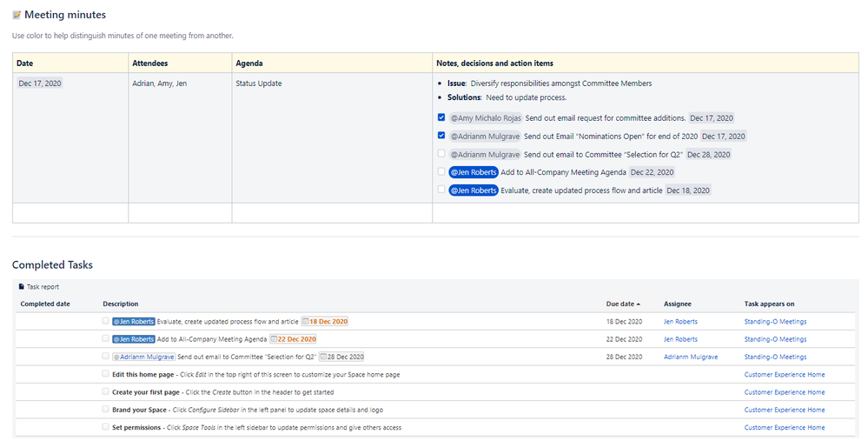Viewport: 868px width, 441px height.
Task: Sort tasks by the Assignee column header
Action: coord(679,304)
